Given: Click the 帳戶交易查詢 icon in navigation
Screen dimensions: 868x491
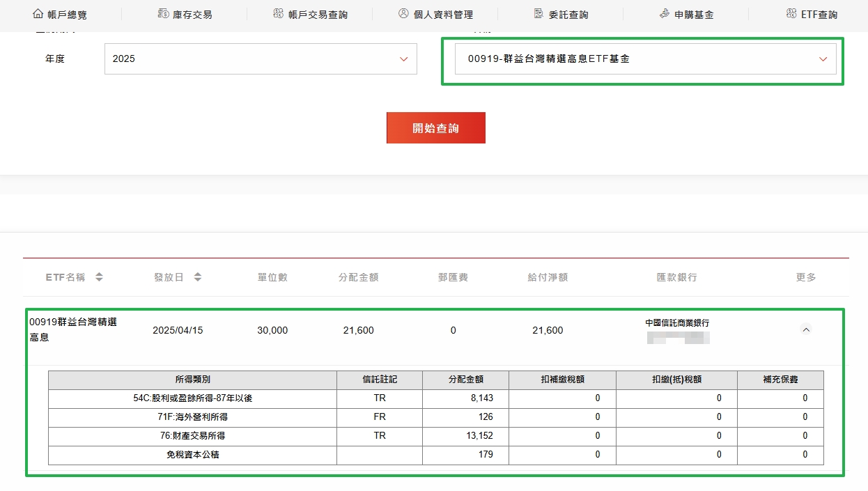Looking at the screenshot, I should pyautogui.click(x=278, y=14).
